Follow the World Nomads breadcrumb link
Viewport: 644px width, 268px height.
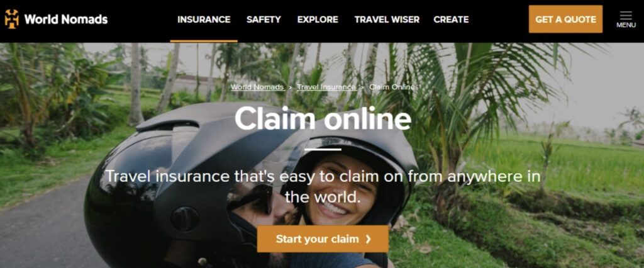click(257, 87)
